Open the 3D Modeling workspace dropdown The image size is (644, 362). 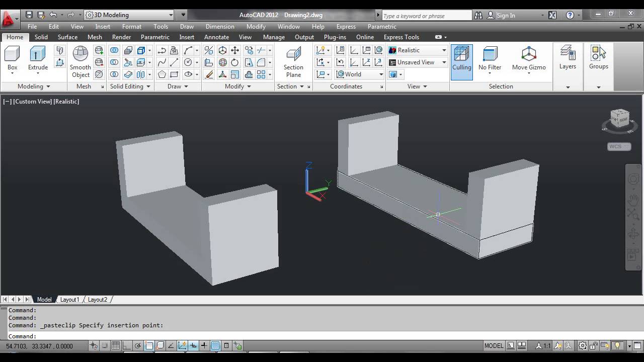pyautogui.click(x=129, y=15)
